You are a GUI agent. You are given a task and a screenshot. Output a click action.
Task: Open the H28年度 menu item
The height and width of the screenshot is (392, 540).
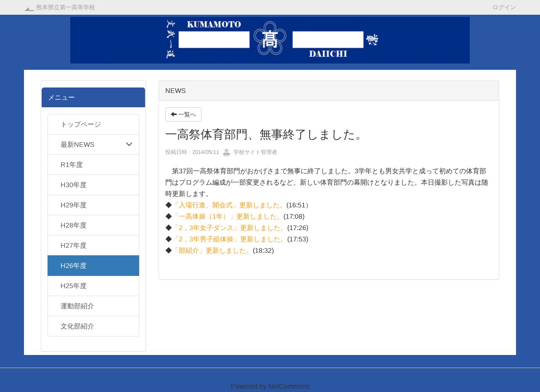click(93, 225)
